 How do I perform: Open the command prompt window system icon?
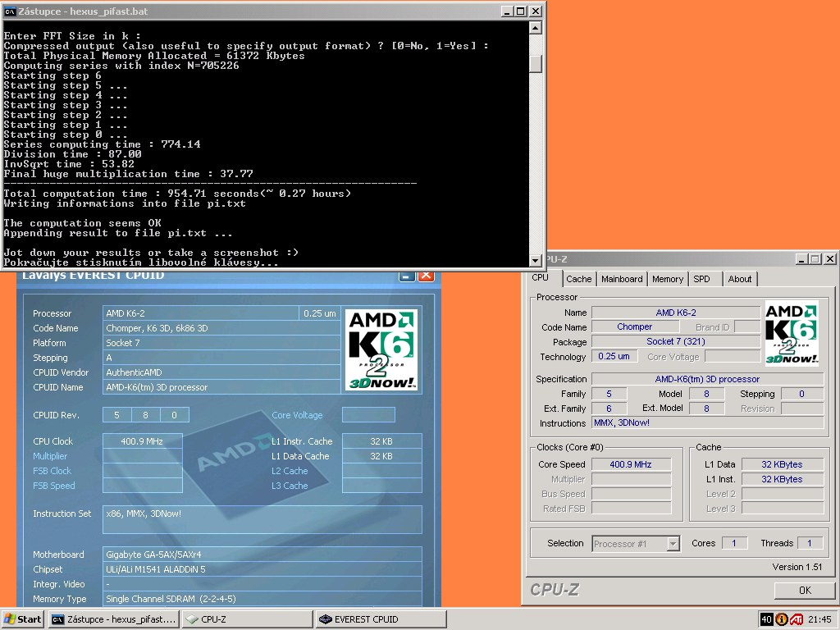point(10,11)
